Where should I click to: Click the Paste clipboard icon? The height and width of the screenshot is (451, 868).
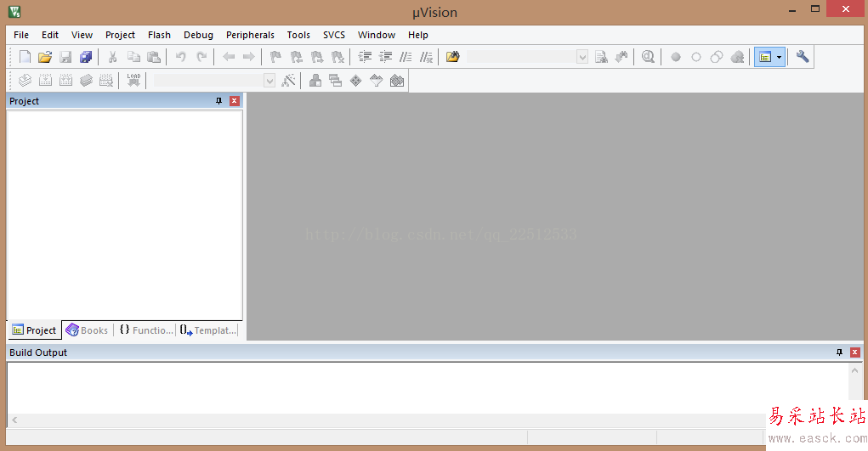tap(154, 56)
